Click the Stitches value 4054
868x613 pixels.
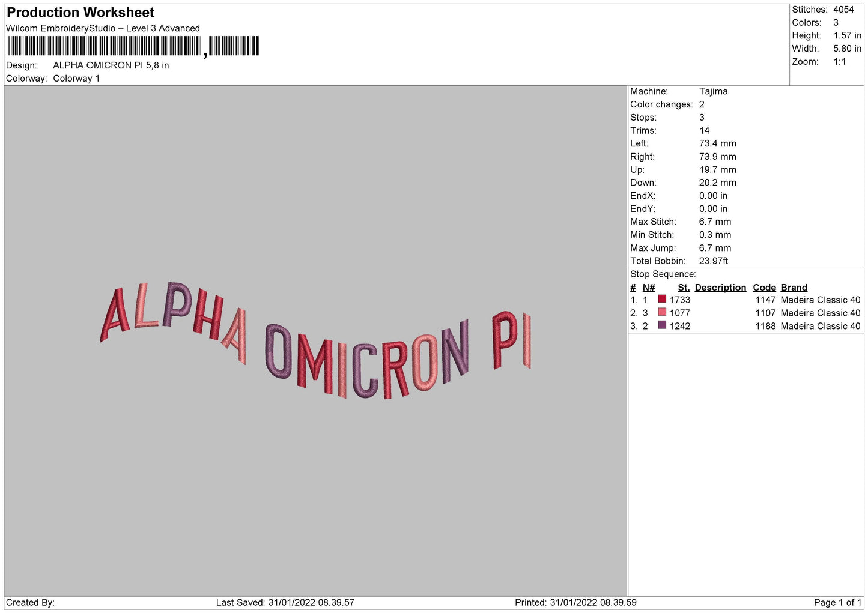coord(843,10)
